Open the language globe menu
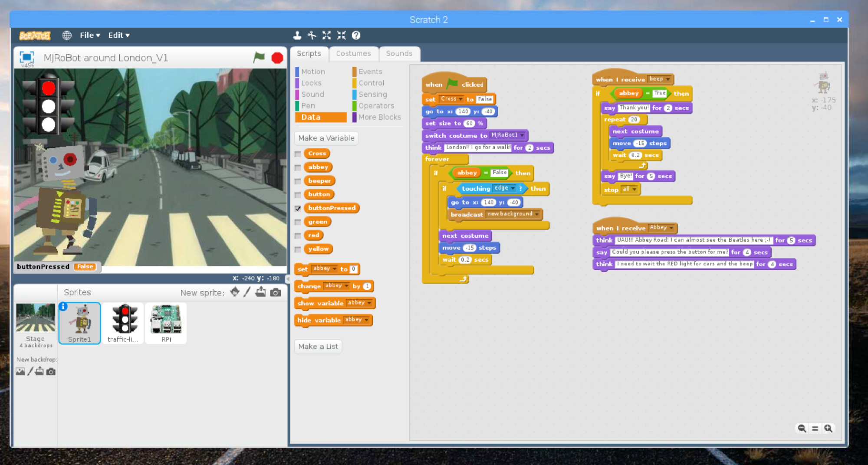Viewport: 868px width, 465px height. pyautogui.click(x=67, y=35)
